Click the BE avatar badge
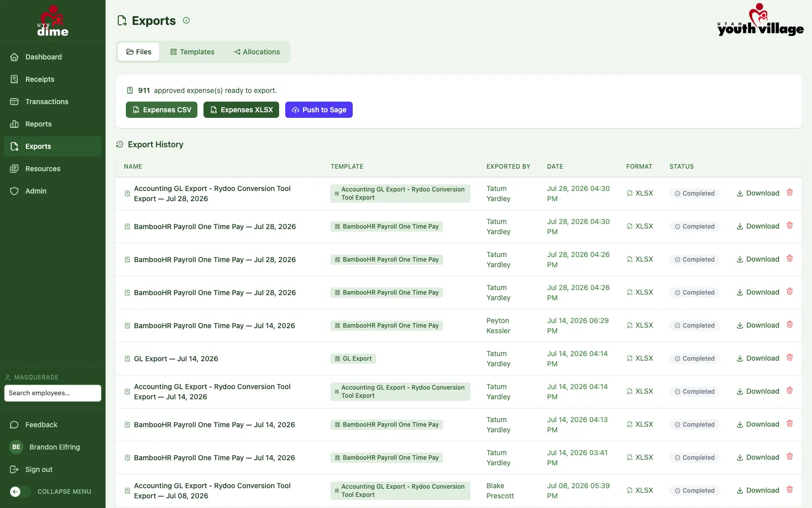 pos(16,447)
